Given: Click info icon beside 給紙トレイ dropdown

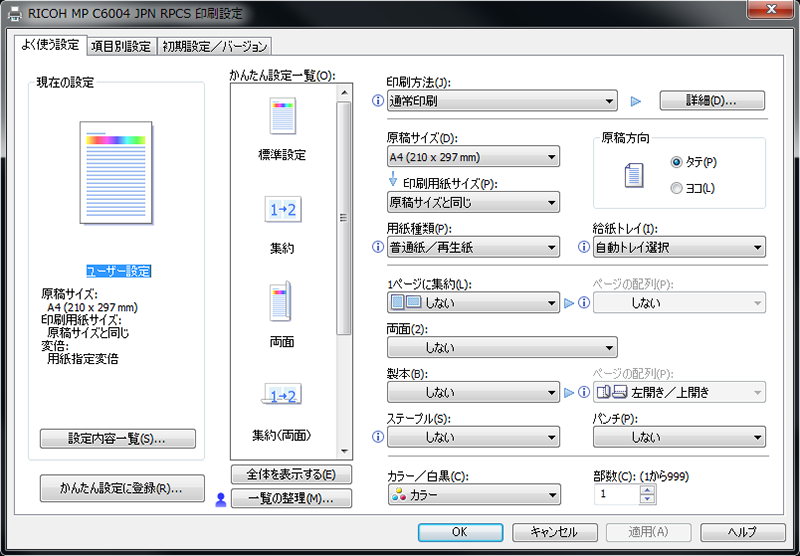Looking at the screenshot, I should 584,247.
